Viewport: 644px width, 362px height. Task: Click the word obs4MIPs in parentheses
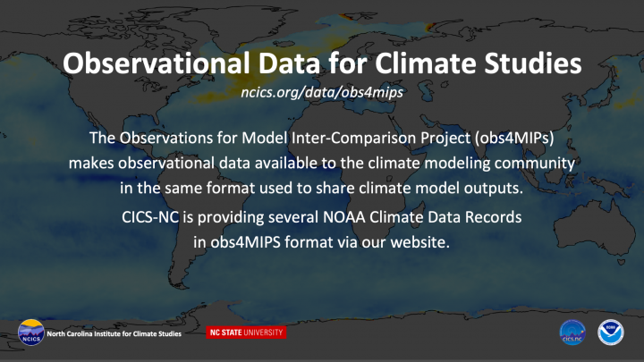click(x=514, y=138)
